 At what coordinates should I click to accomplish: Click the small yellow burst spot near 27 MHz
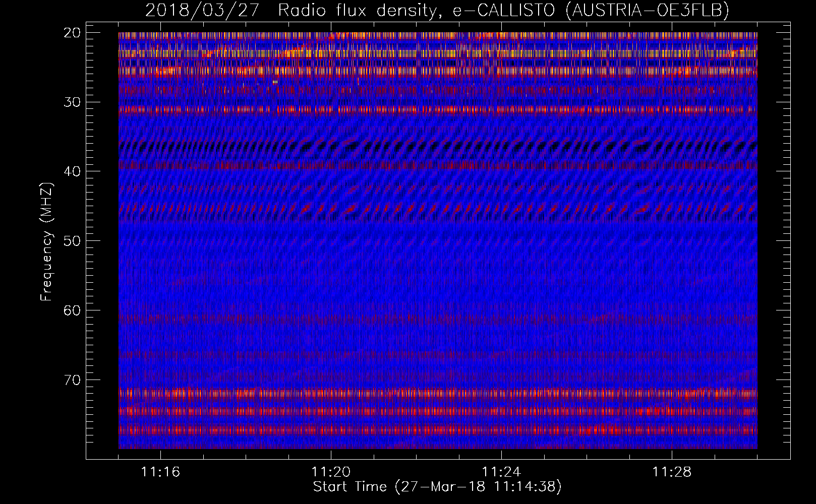275,82
